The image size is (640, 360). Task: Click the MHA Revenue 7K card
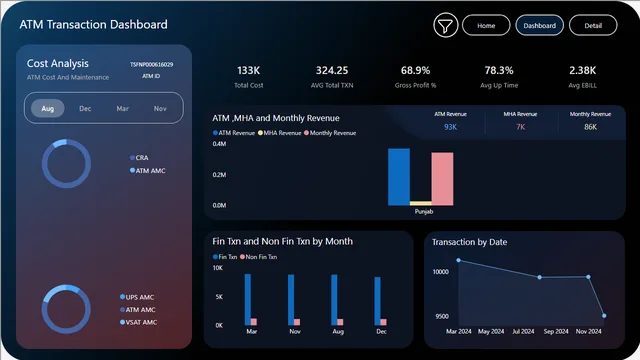click(x=520, y=121)
